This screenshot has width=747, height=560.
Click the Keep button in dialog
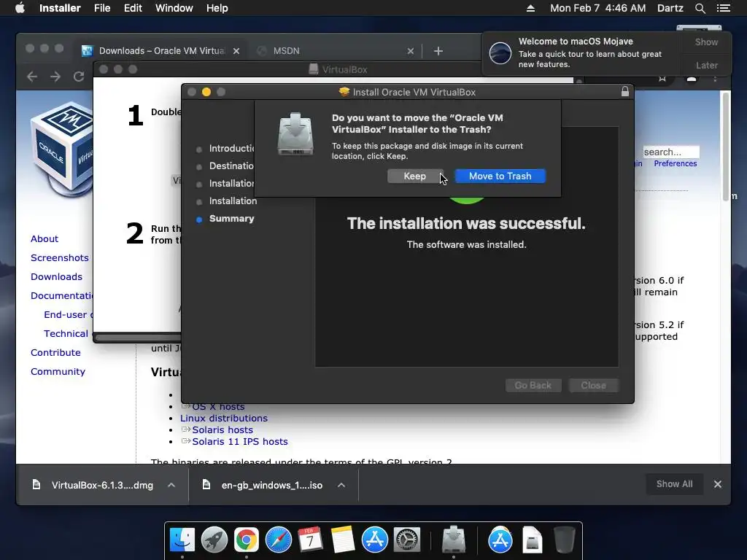[x=415, y=176]
